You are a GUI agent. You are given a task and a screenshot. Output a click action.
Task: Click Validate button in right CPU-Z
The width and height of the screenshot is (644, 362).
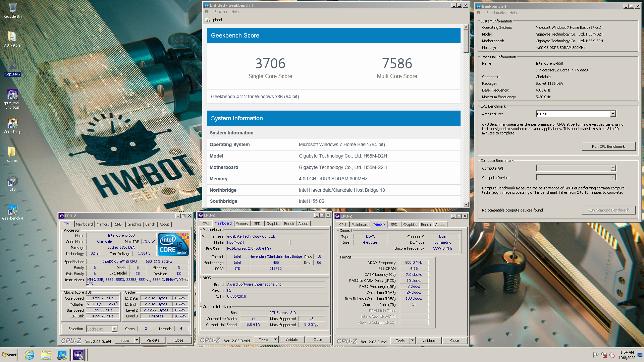(x=429, y=341)
